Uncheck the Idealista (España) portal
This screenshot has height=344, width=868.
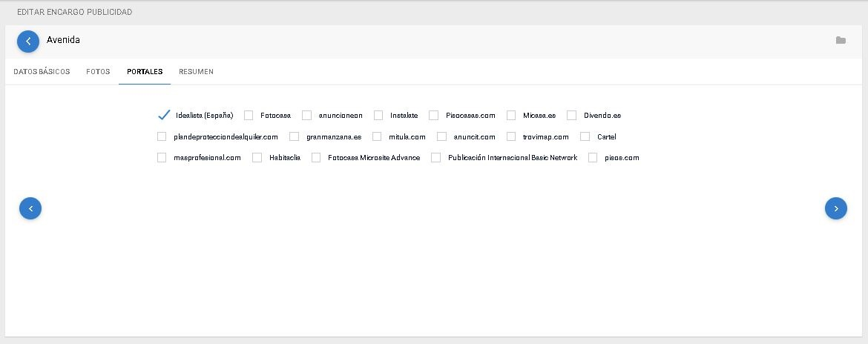coord(163,115)
